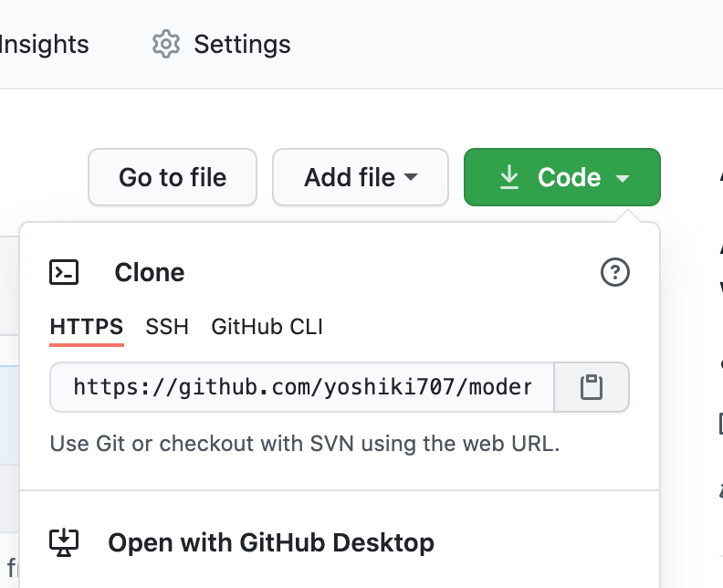
Task: Open the Insights repository tab
Action: (44, 44)
